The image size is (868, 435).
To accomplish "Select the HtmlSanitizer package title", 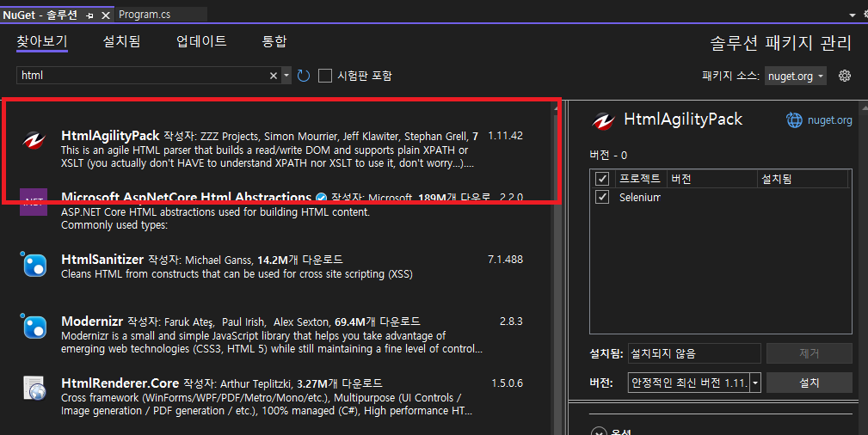I will [x=102, y=259].
